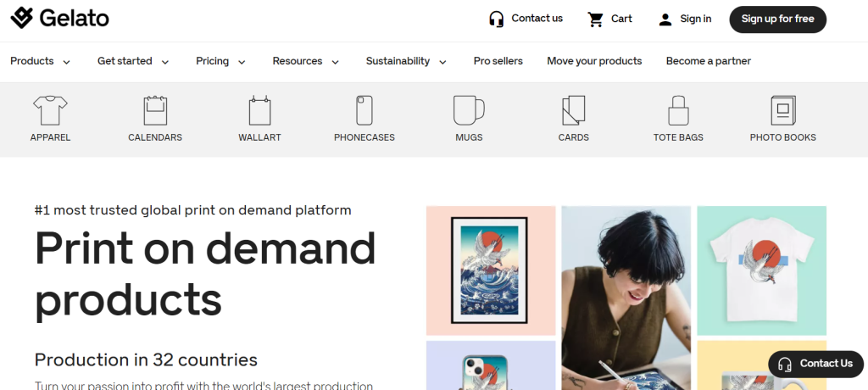Select the Calendars category icon
Screen dimensions: 868x390
pos(155,110)
